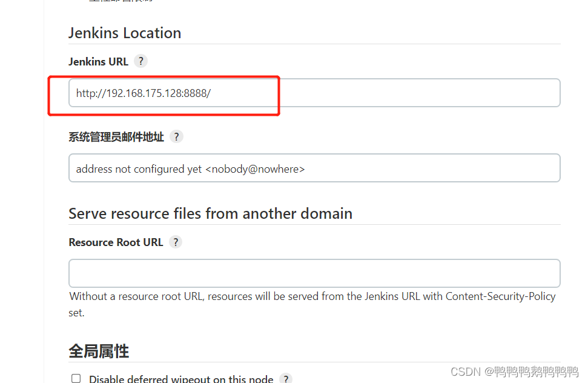Select the Serve resource files from another domain heading
The width and height of the screenshot is (588, 383).
pos(210,213)
